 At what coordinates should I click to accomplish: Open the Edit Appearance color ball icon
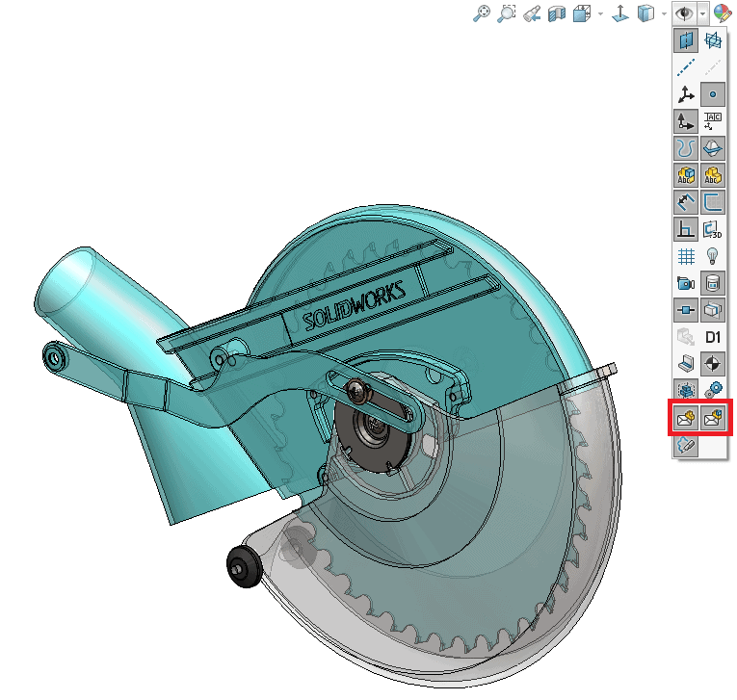pyautogui.click(x=723, y=13)
